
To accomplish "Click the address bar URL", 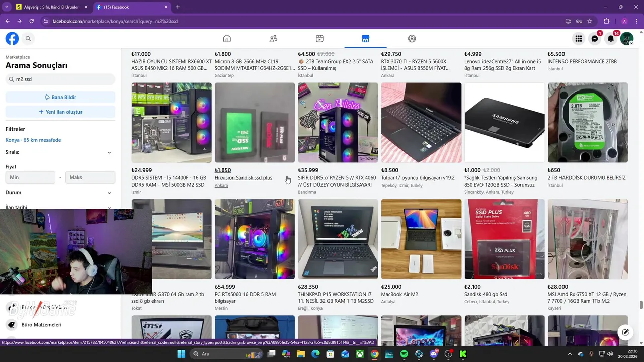I will click(x=115, y=21).
